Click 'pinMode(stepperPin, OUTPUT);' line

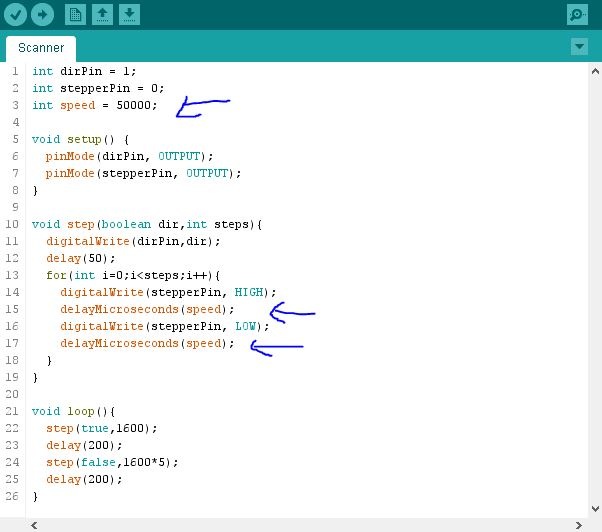(143, 173)
